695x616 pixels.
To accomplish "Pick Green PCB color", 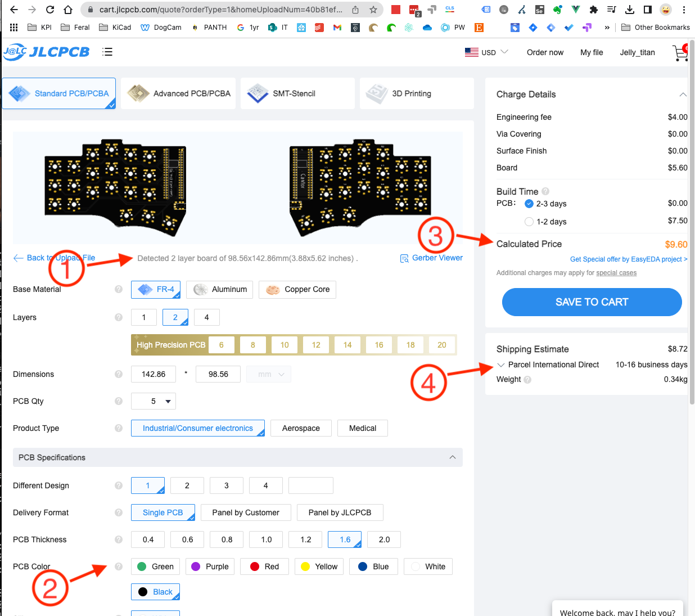I will tap(156, 566).
